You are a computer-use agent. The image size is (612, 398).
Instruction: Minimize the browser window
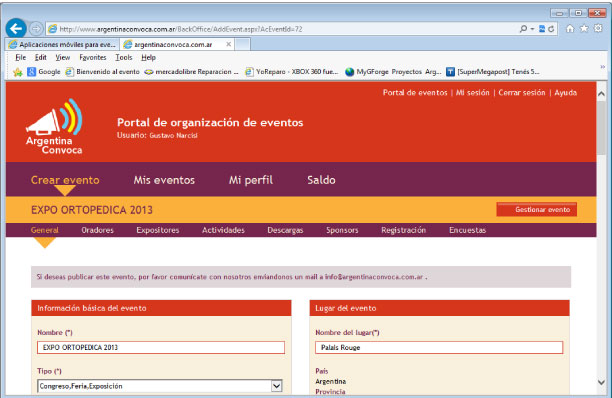tap(559, 13)
